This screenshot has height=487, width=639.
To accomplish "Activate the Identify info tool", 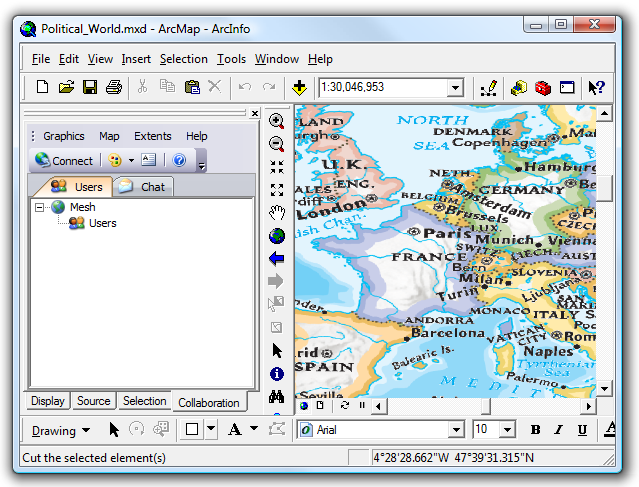I will click(277, 374).
